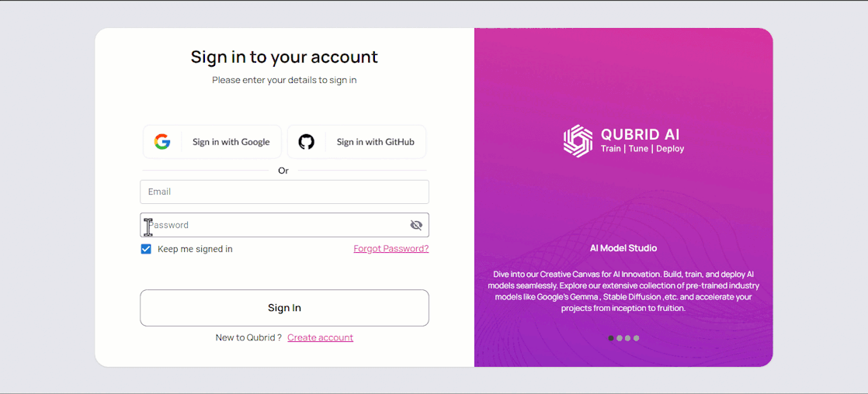Click the QUBRID AI brand text
The width and height of the screenshot is (868, 394).
click(x=640, y=134)
